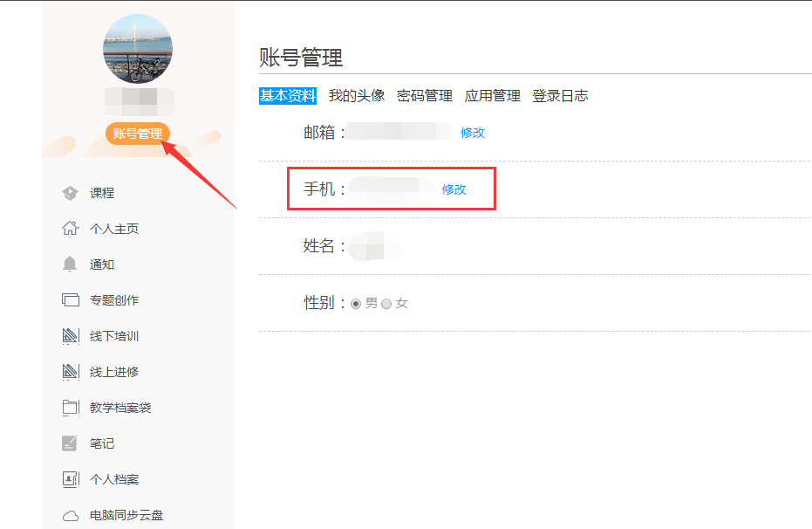Viewport: 812px width, 529px height.
Task: Open the 密码管理 tab
Action: click(x=425, y=96)
